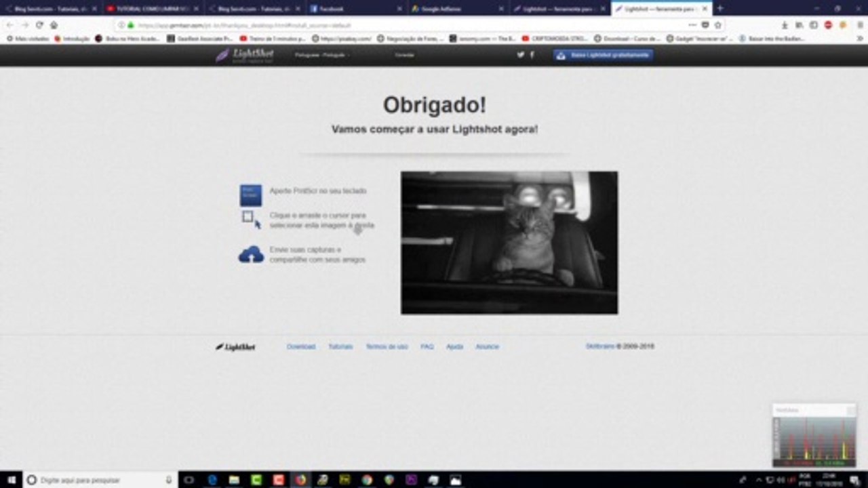
Task: Open the Português language dropdown
Action: click(x=323, y=55)
